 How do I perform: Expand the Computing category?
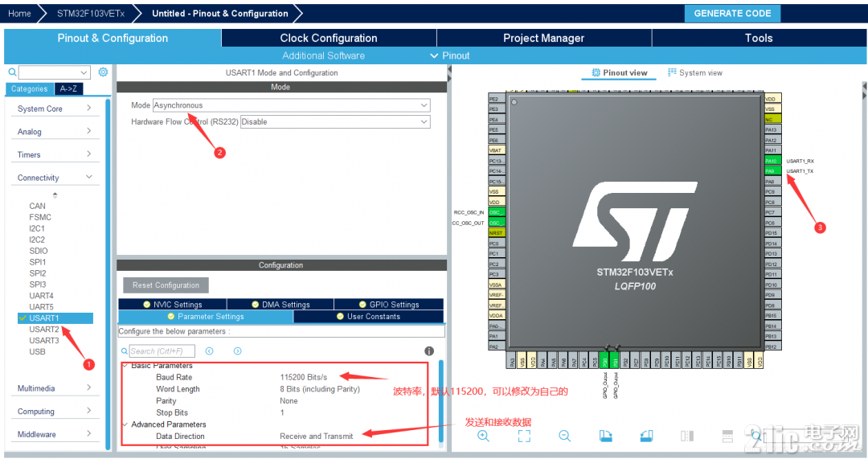[x=55, y=412]
